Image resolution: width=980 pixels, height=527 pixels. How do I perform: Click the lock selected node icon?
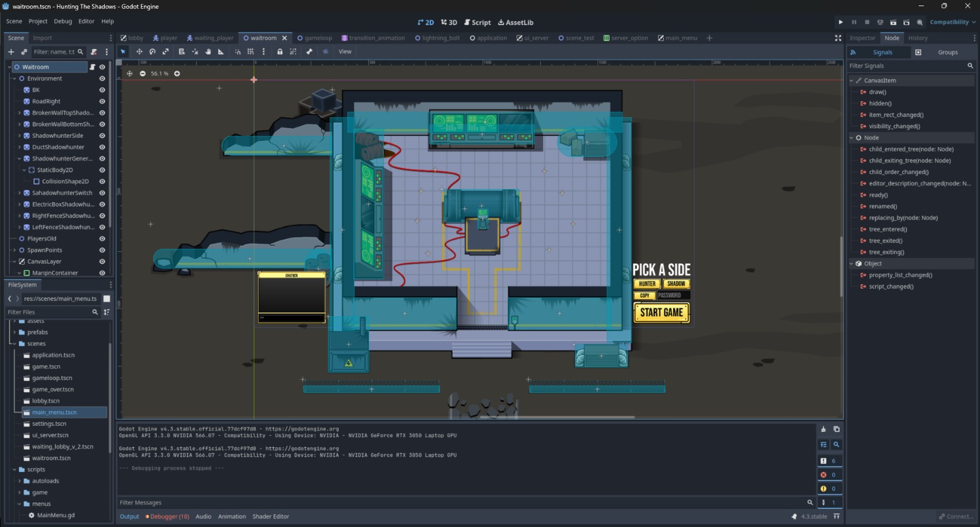[280, 52]
